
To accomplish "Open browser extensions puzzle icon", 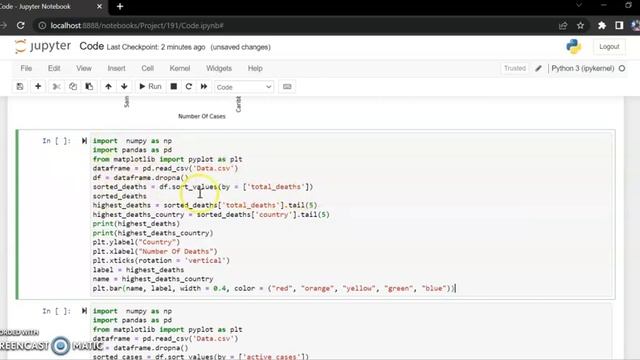I will pos(602,26).
